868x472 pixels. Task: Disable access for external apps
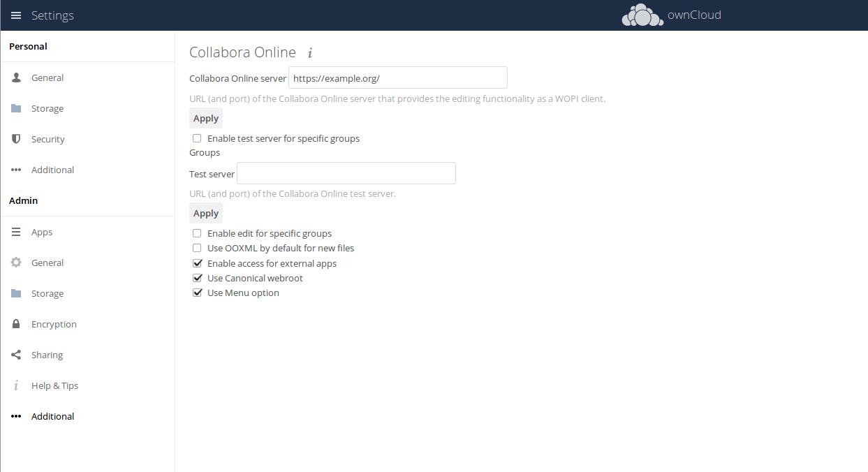(x=197, y=263)
